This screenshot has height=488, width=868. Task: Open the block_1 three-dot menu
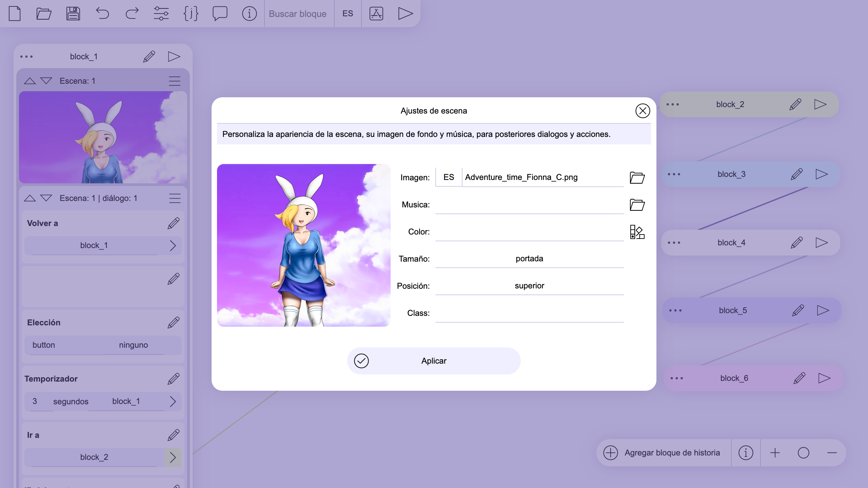click(26, 57)
